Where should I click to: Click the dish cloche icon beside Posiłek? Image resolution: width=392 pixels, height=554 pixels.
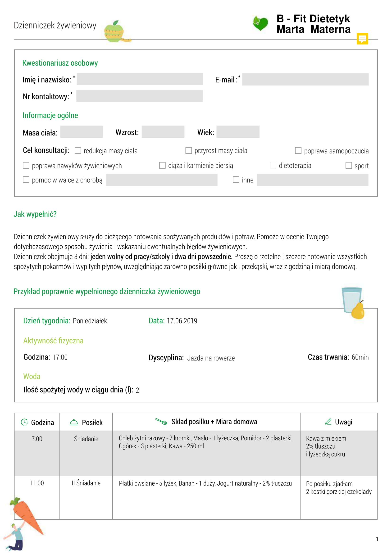click(x=74, y=422)
